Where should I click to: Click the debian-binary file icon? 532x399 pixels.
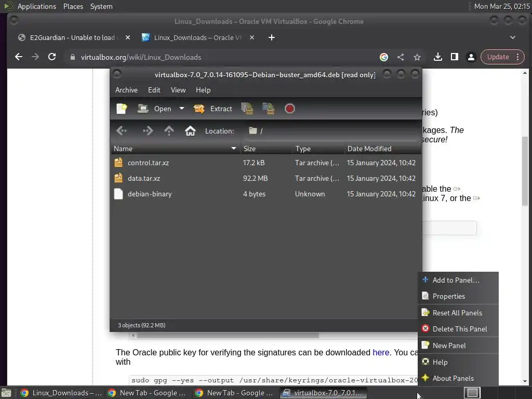pos(118,194)
